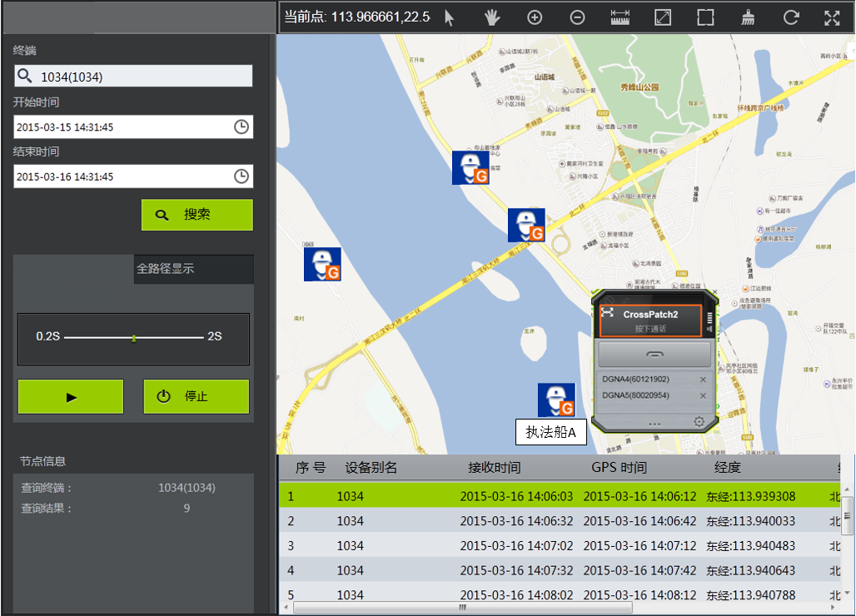Open end time clock picker
Screen dimensions: 856x616
[x=241, y=176]
